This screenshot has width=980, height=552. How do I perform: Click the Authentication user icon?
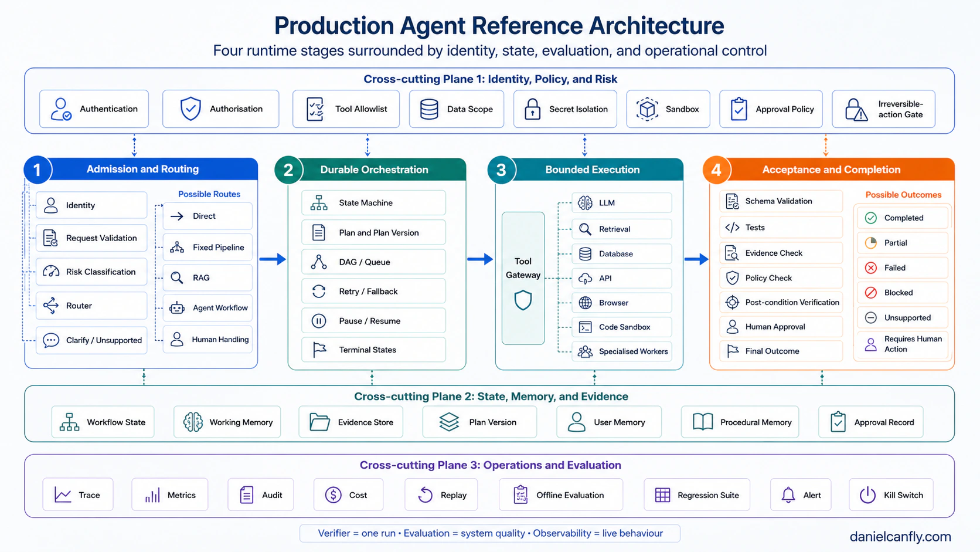(61, 109)
